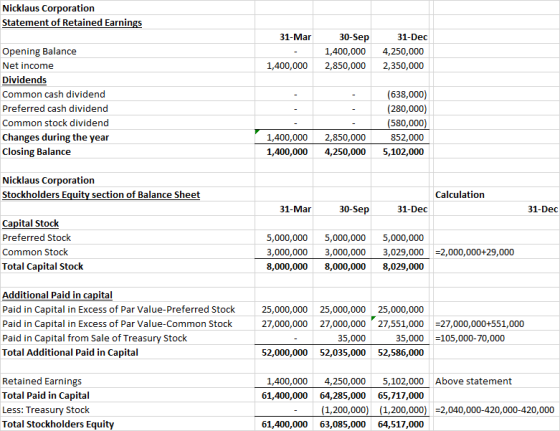This screenshot has height=431, width=560.
Task: Select the 'Preferred Stock' row label
Action: [x=36, y=238]
